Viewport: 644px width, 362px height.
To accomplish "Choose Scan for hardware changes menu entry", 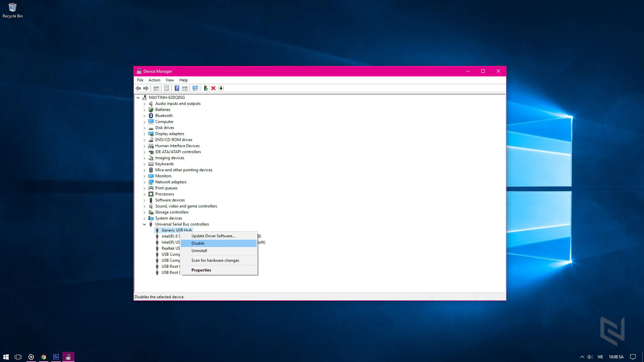I will (x=219, y=260).
